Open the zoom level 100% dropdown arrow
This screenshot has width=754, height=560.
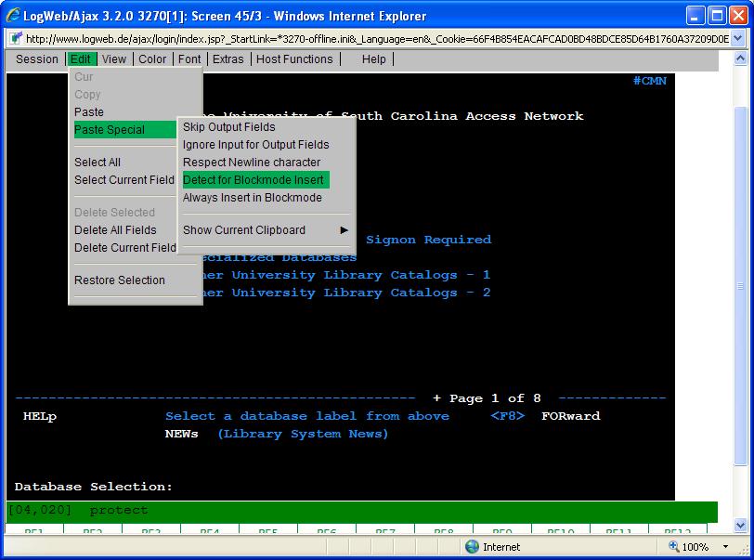pyautogui.click(x=725, y=547)
